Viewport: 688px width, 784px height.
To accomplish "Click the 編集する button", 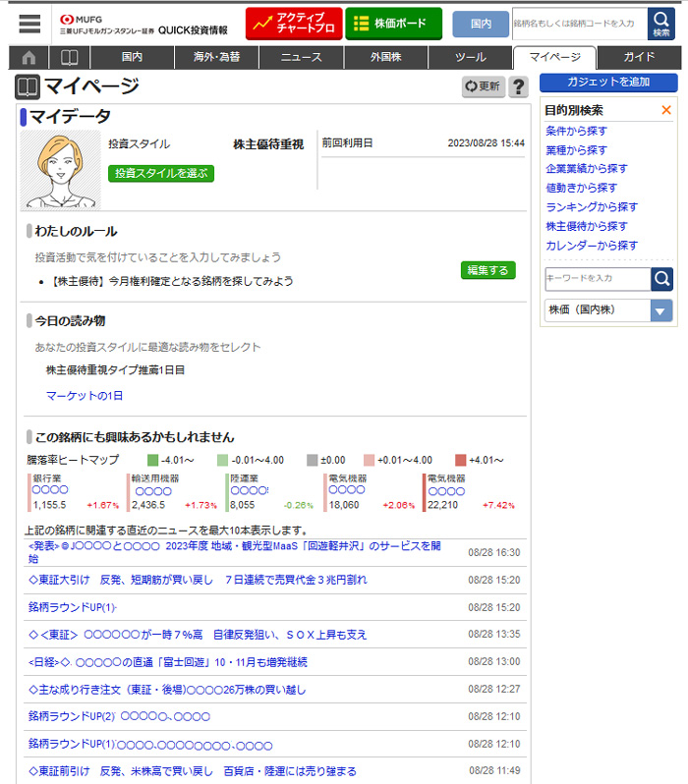I will tap(487, 270).
